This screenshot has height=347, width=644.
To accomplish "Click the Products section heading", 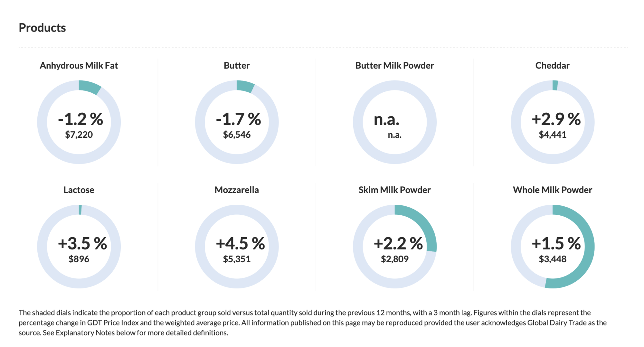I will [x=42, y=28].
